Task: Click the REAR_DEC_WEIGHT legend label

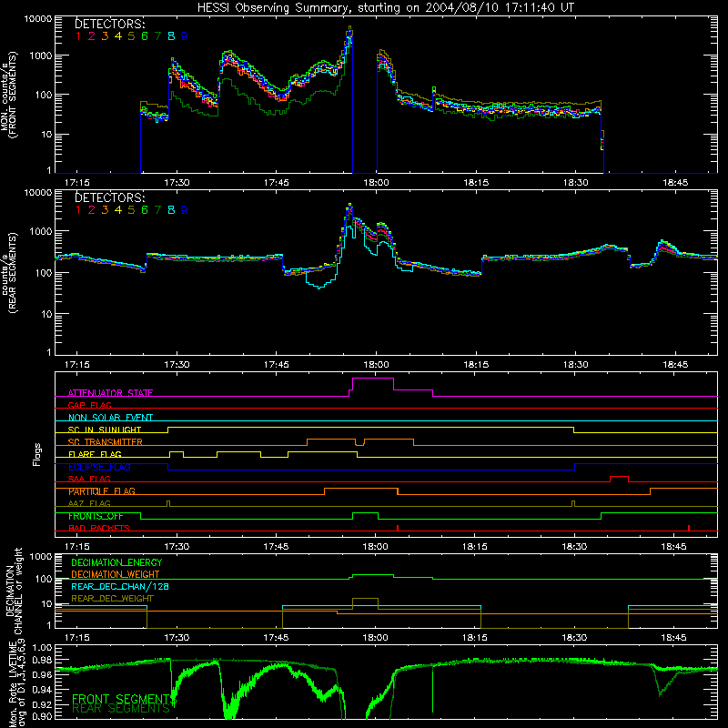Action: pos(112,599)
